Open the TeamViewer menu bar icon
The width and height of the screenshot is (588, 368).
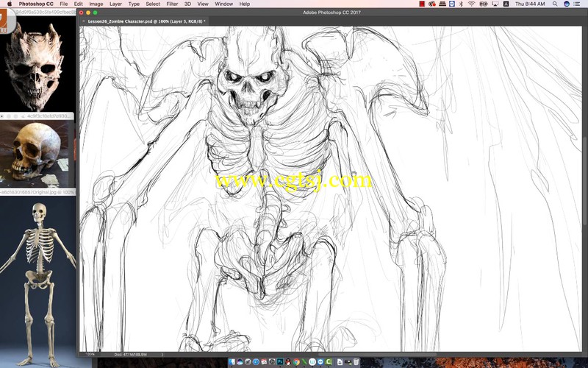coord(452,4)
